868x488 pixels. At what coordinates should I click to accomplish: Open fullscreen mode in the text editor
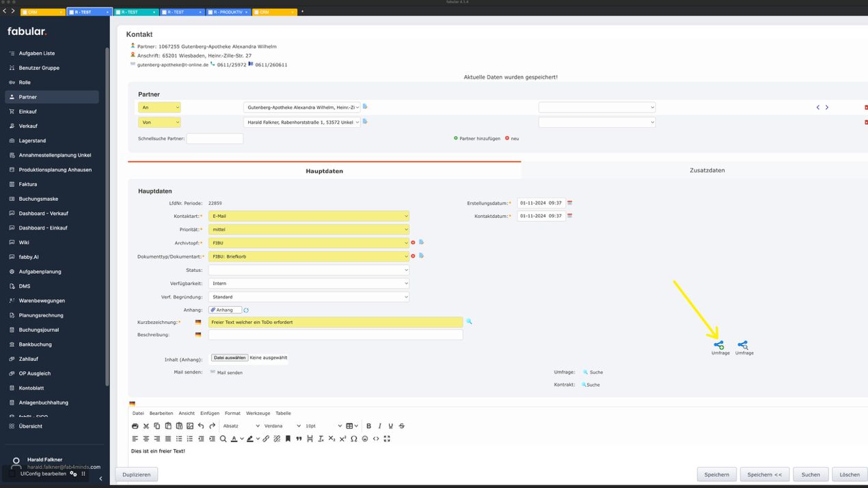387,439
